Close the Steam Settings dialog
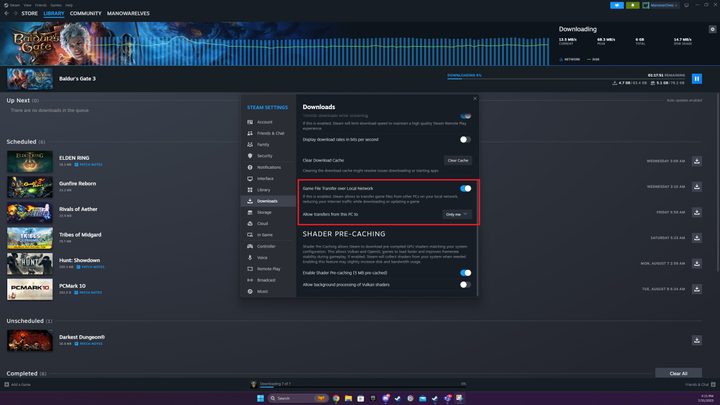Screen dimensions: 720x405 [x=475, y=98]
